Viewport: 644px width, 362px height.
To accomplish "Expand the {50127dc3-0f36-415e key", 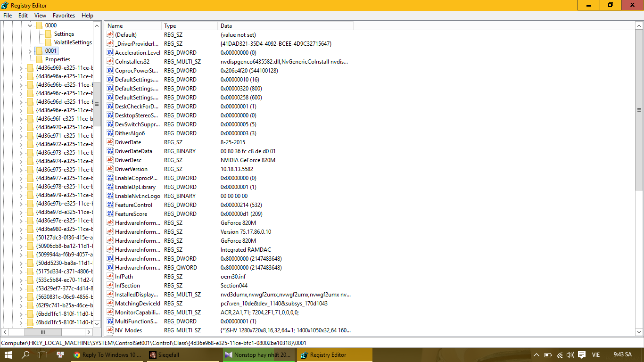I will point(21,238).
